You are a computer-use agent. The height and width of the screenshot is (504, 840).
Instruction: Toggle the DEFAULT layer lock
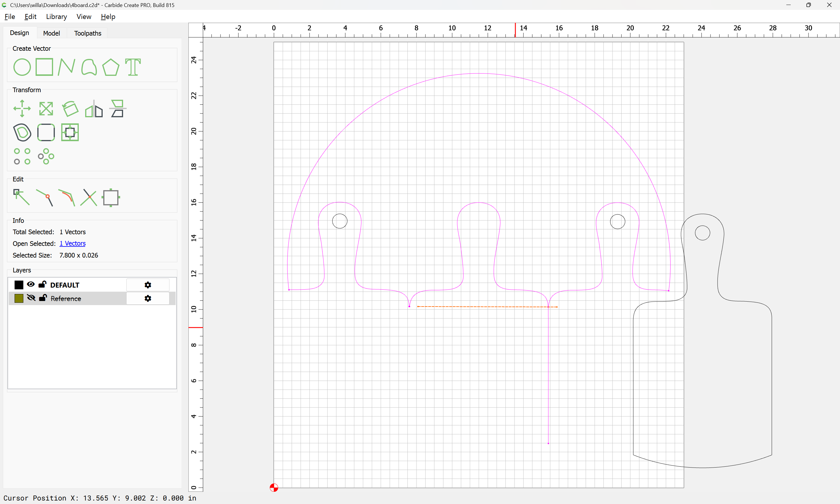tap(43, 284)
